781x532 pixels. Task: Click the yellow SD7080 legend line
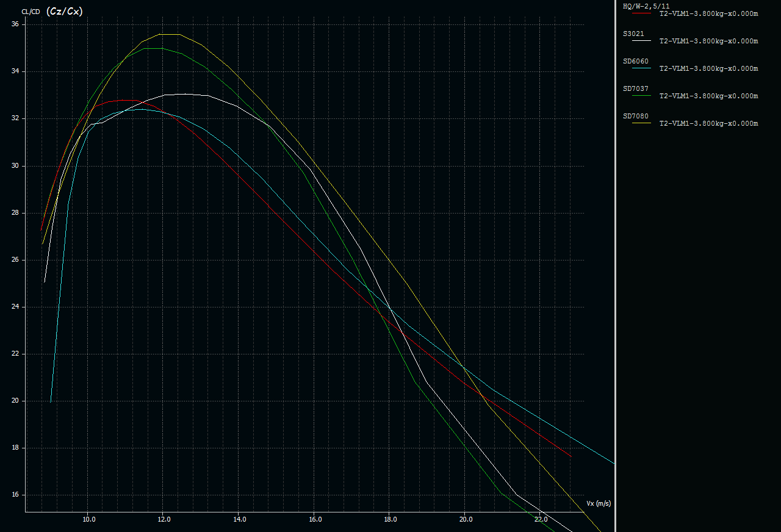(x=642, y=123)
